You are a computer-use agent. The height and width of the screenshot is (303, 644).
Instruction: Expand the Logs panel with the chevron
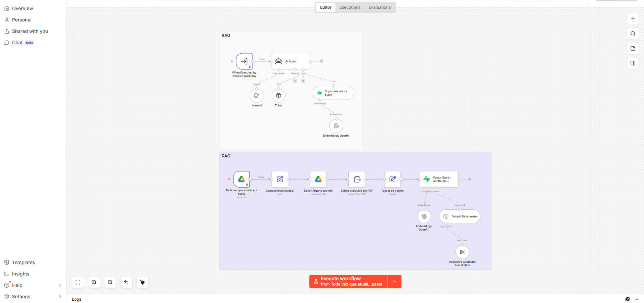click(x=637, y=299)
